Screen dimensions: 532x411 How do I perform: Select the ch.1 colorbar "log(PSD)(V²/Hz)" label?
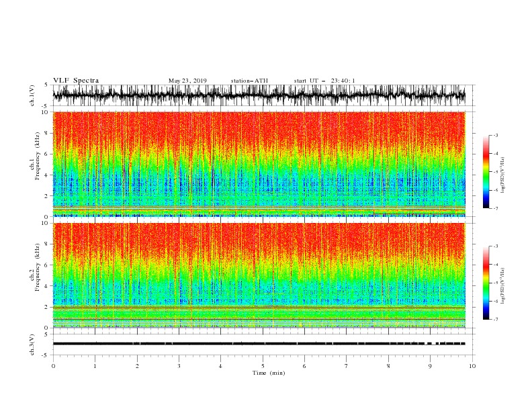click(x=503, y=175)
